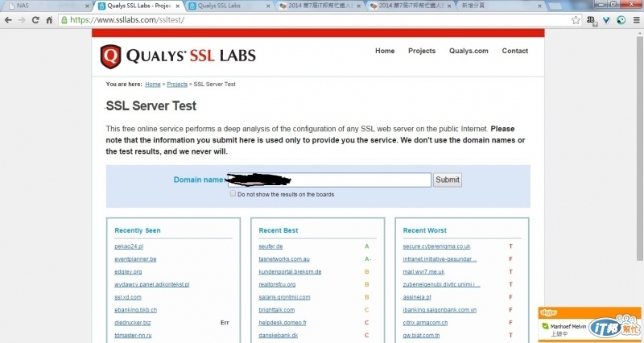Open the pekao24.pl result link
The image size is (644, 343).
coord(129,246)
